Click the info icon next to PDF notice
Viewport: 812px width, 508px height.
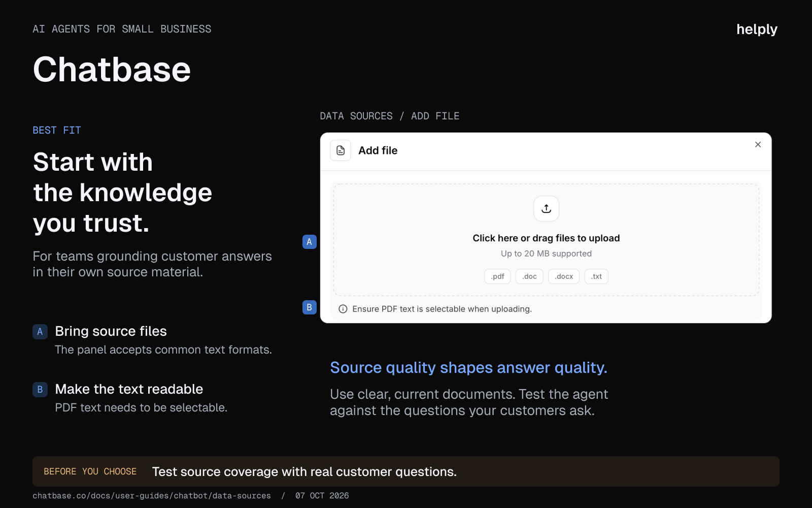point(343,309)
